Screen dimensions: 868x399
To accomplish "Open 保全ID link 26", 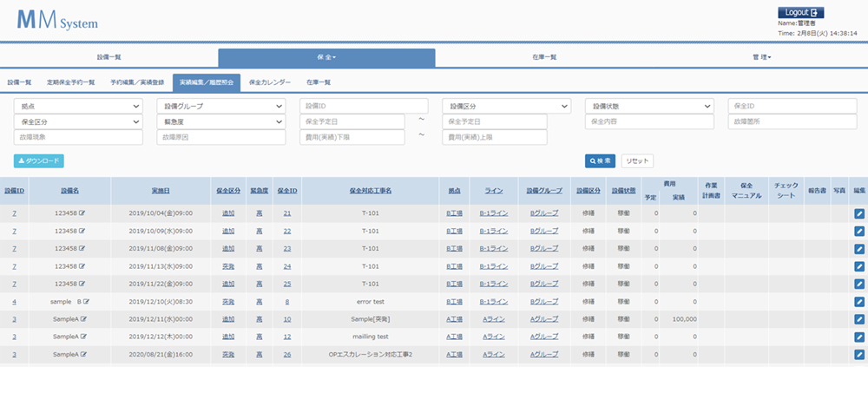I will (287, 355).
